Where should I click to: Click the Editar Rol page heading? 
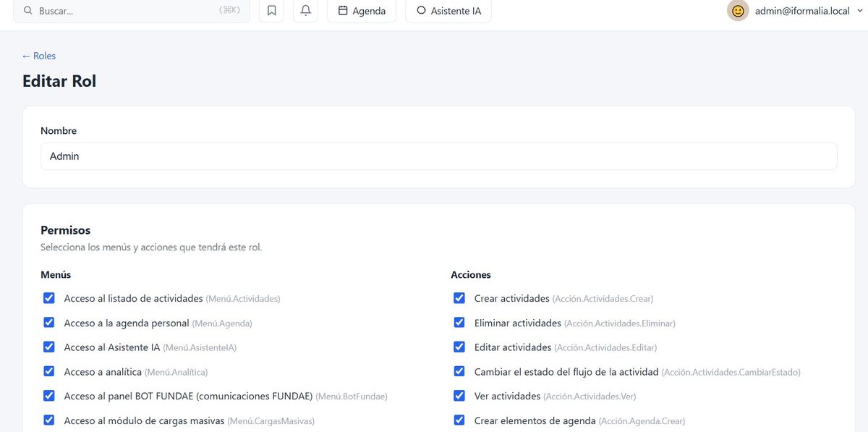59,81
